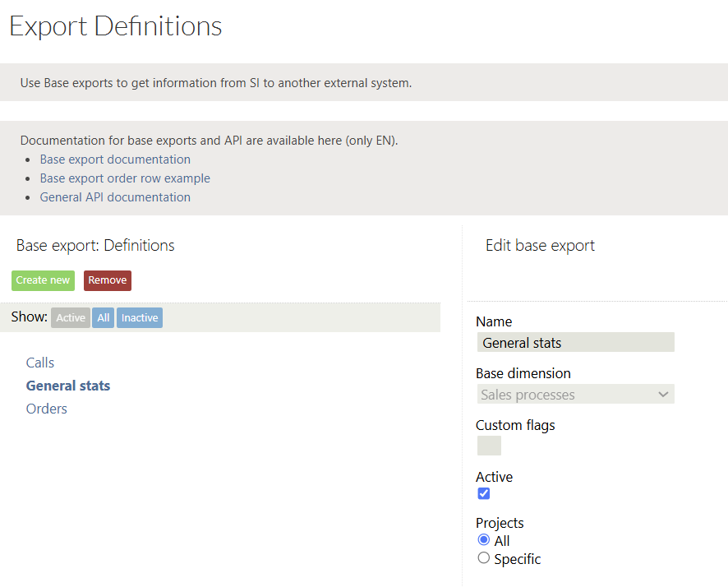Open Base export order row example
The image size is (728, 587).
point(125,178)
